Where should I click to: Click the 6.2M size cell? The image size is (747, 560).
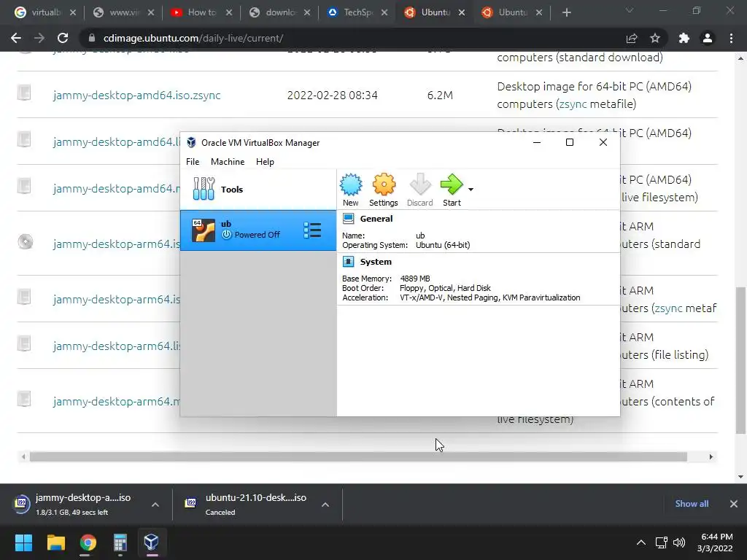point(440,96)
